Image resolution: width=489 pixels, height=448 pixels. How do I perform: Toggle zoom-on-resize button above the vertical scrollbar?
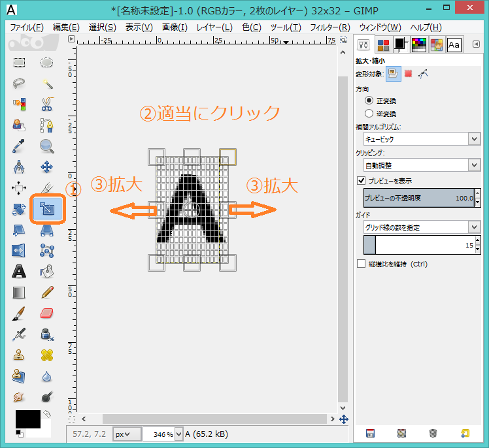pos(343,40)
